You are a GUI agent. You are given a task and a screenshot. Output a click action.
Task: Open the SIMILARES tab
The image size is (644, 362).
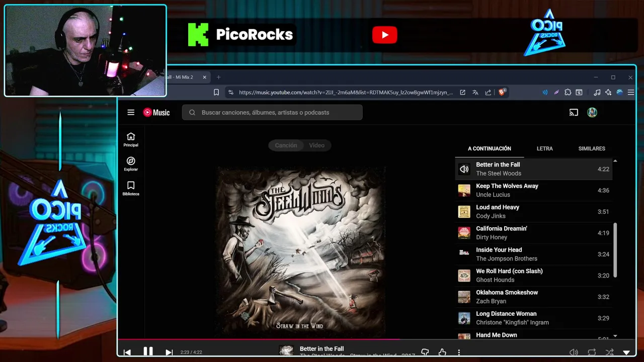point(592,148)
